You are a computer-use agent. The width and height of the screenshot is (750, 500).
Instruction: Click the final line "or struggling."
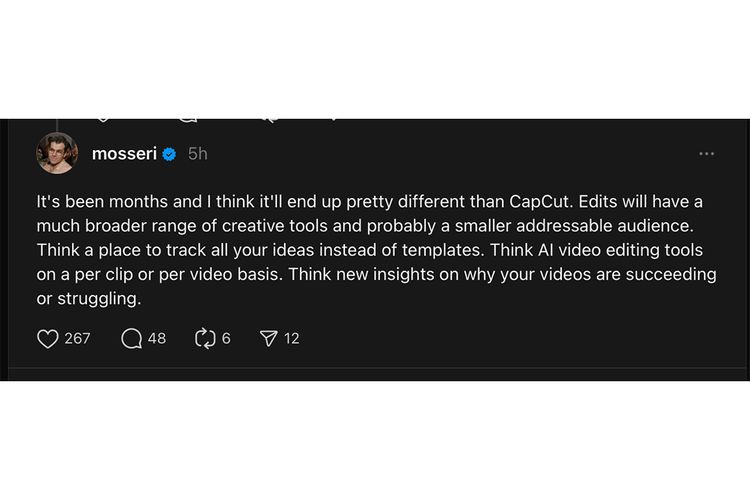tap(88, 299)
